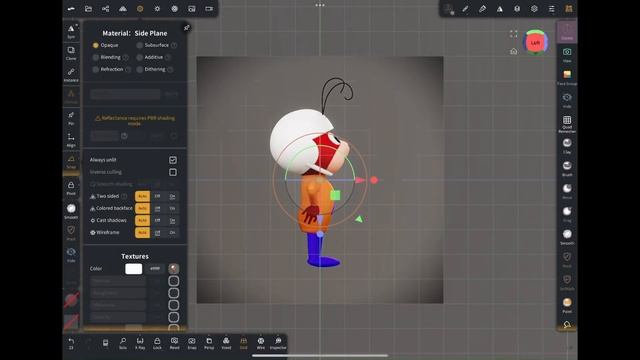The height and width of the screenshot is (360, 640).
Task: Tap the Align tool in left bar
Action: tap(71, 140)
